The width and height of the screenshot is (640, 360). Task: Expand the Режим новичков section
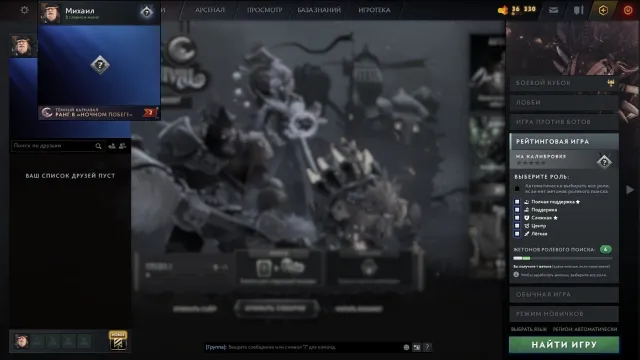pos(564,314)
